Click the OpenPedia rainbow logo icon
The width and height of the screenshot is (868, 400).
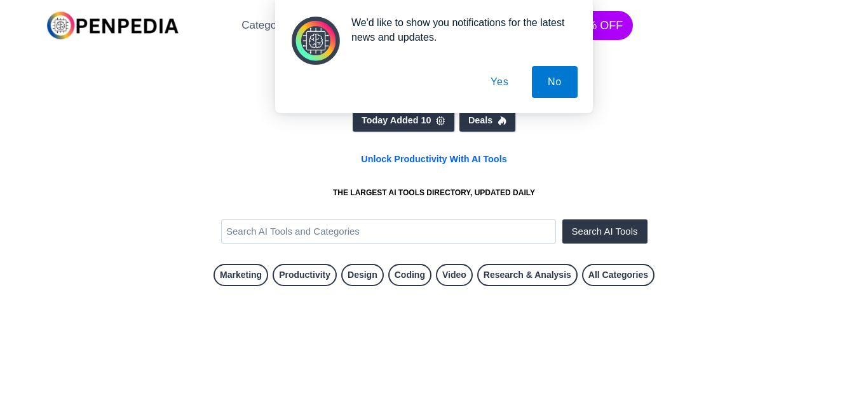(x=60, y=25)
